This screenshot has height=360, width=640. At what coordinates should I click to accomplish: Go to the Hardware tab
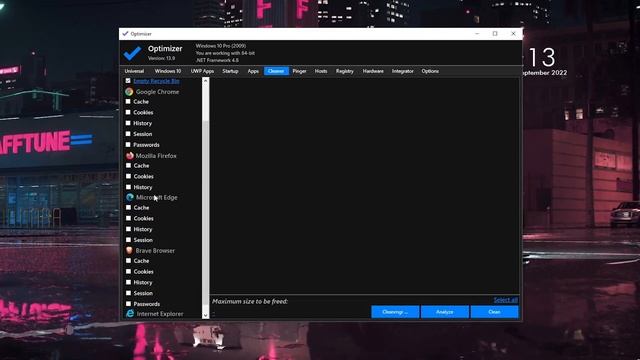373,71
